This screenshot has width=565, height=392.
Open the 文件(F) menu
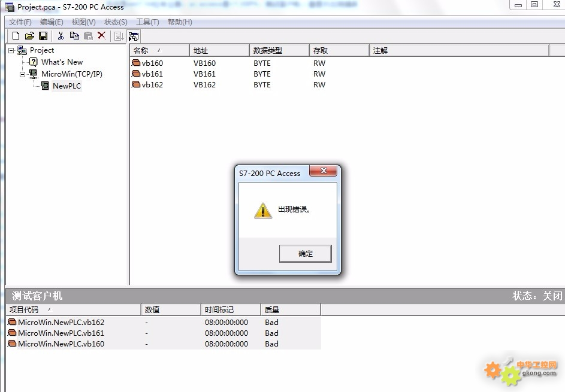pyautogui.click(x=20, y=22)
